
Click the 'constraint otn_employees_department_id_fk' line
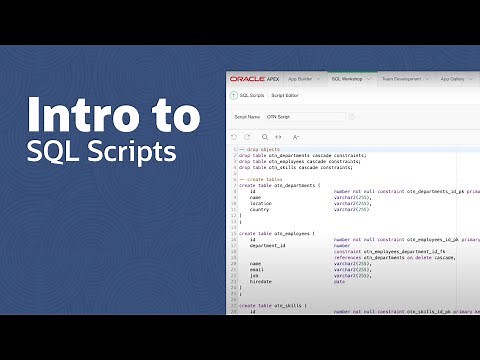[x=389, y=251]
